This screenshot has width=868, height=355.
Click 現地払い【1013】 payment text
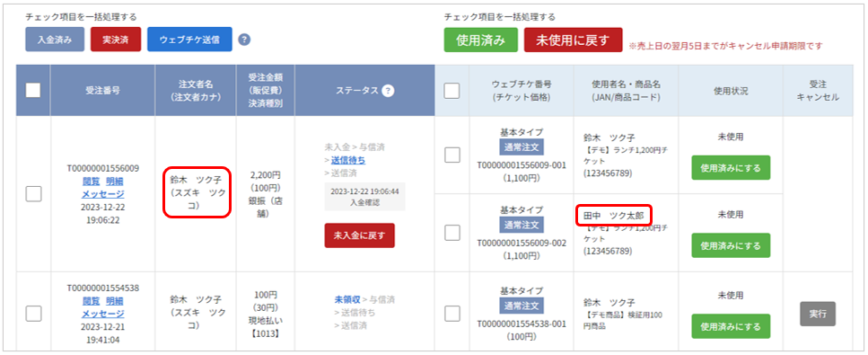pyautogui.click(x=265, y=327)
